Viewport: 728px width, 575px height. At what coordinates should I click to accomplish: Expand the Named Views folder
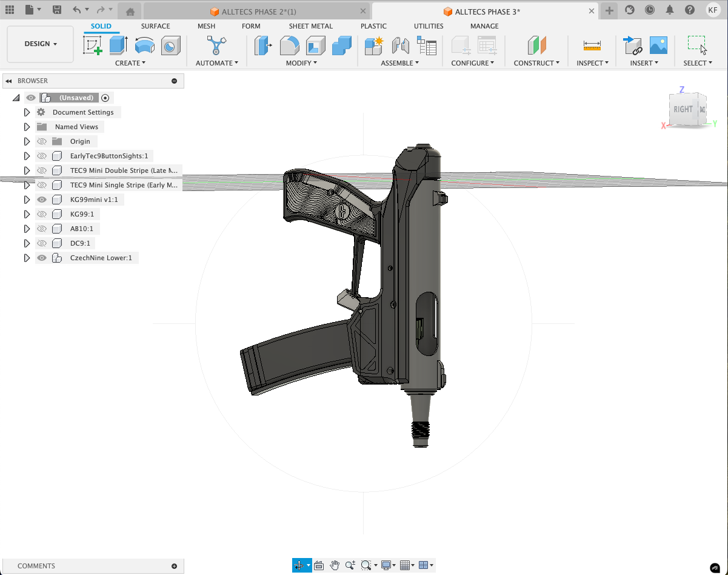[27, 127]
